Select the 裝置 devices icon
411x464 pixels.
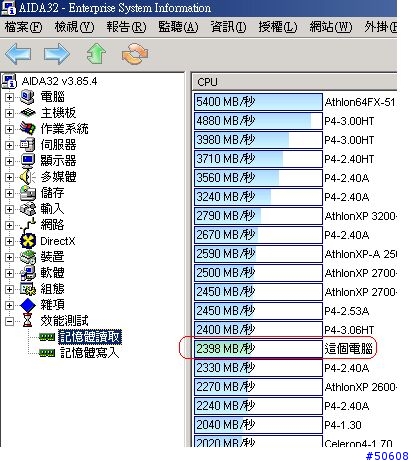[28, 257]
